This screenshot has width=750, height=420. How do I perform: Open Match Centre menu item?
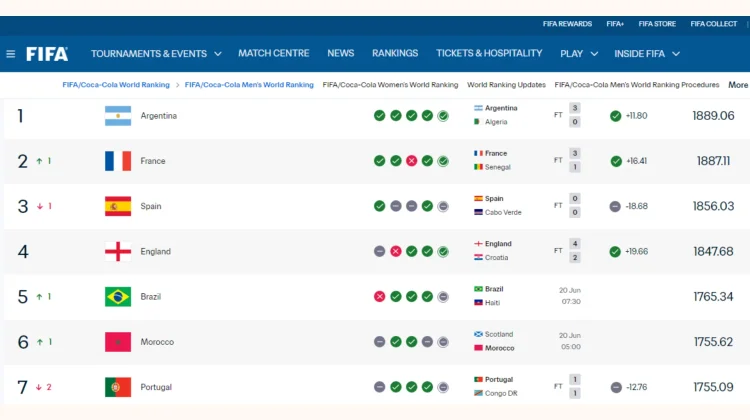[x=274, y=53]
